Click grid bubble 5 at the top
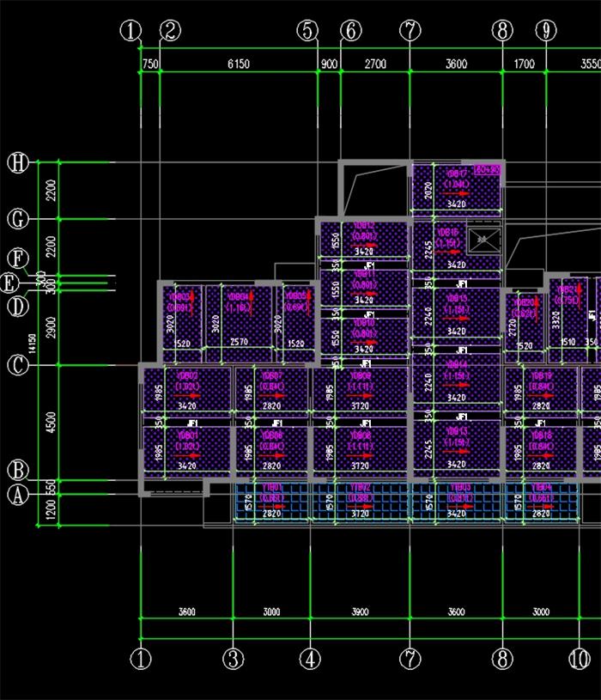 coord(308,31)
